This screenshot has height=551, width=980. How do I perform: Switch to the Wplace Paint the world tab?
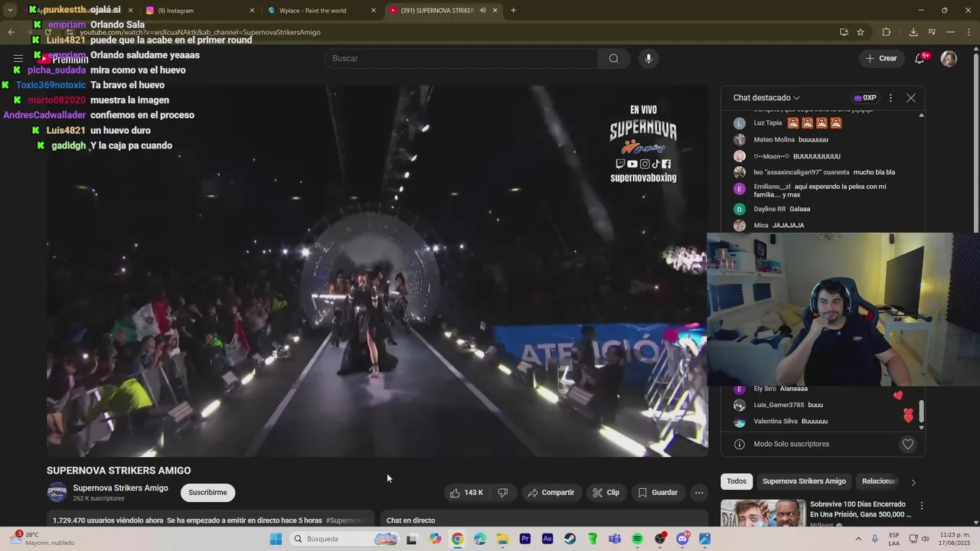pyautogui.click(x=319, y=10)
